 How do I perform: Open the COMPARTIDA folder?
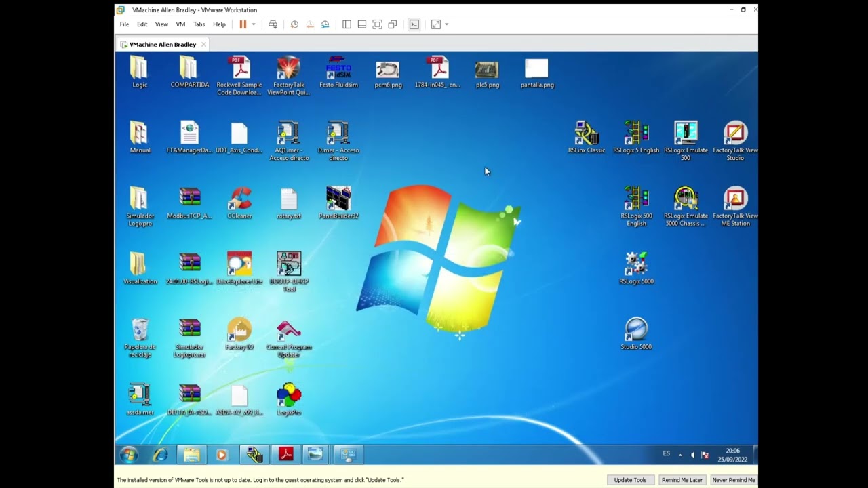[189, 73]
